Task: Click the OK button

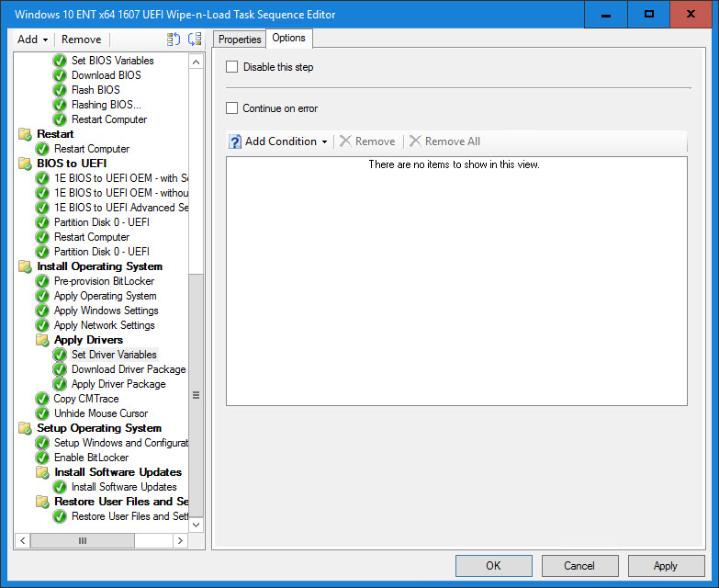Action: pos(493,566)
